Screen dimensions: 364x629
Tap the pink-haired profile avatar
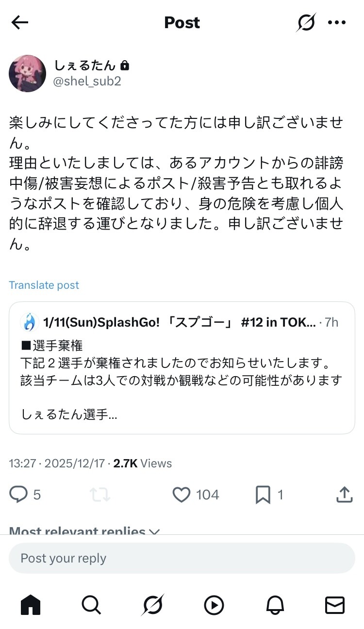click(x=28, y=73)
